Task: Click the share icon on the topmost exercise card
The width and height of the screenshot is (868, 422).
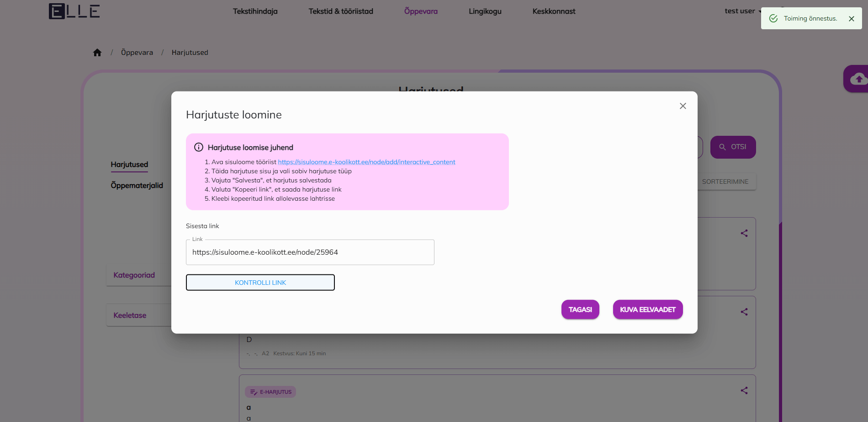Action: coord(744,233)
